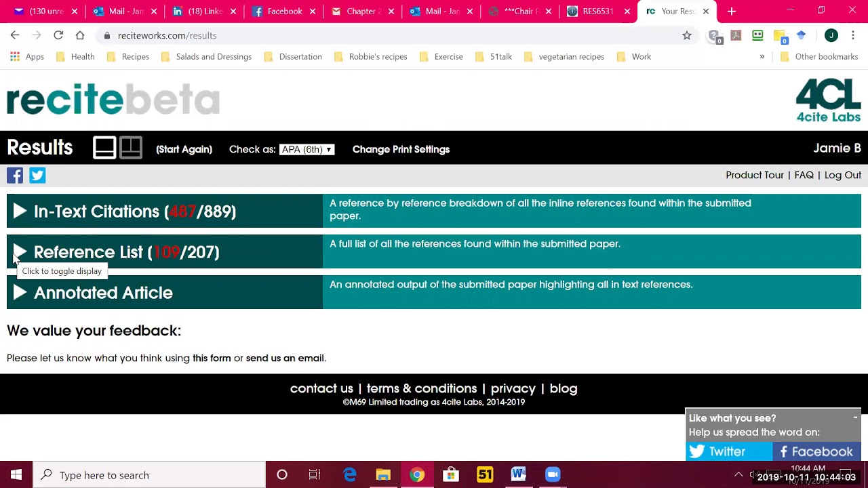Open the Dissertation bookmark folder
868x488 pixels.
[292, 57]
